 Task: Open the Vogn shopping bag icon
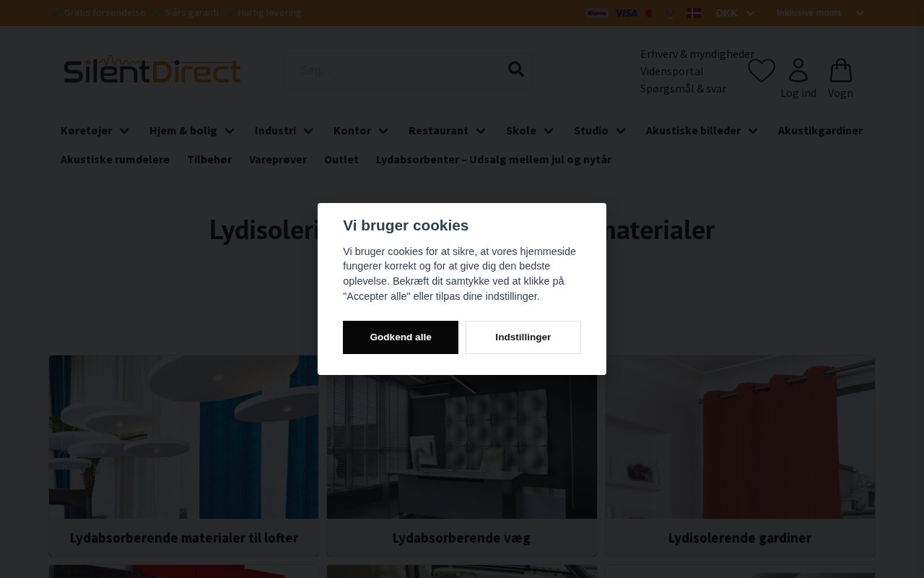(840, 71)
